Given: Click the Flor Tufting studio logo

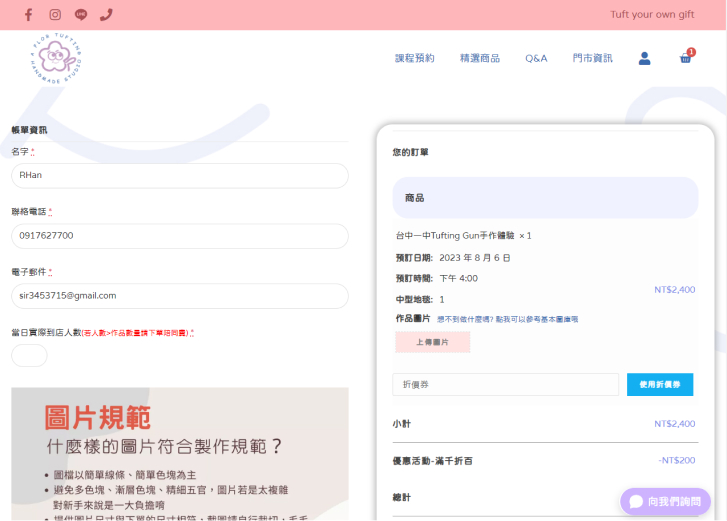Looking at the screenshot, I should pos(56,58).
